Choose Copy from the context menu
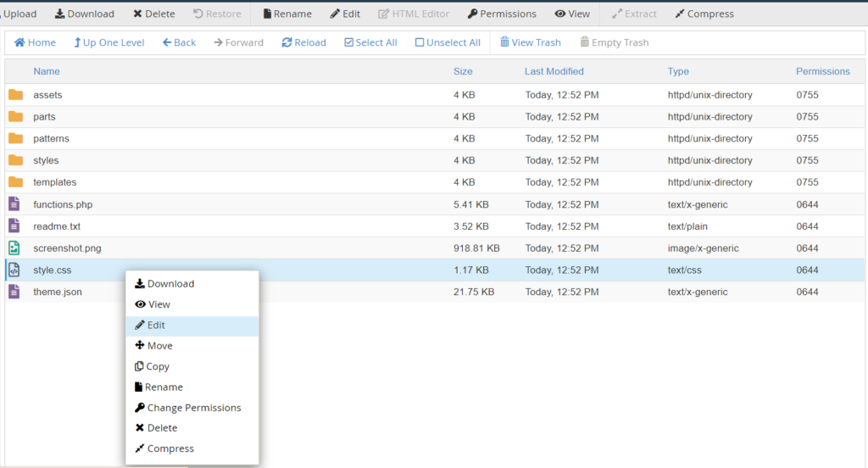This screenshot has height=468, width=868. tap(192, 366)
